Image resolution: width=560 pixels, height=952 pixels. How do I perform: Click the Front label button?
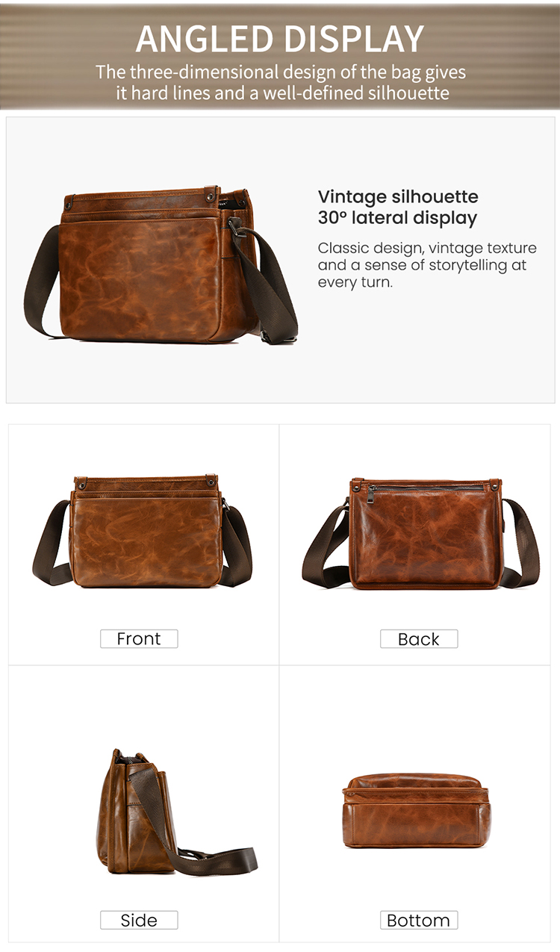(x=139, y=638)
